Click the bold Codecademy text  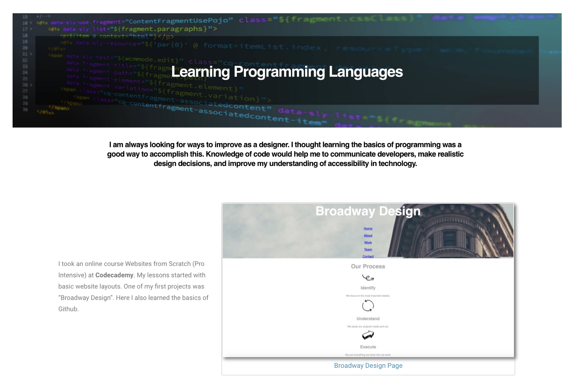tap(114, 275)
